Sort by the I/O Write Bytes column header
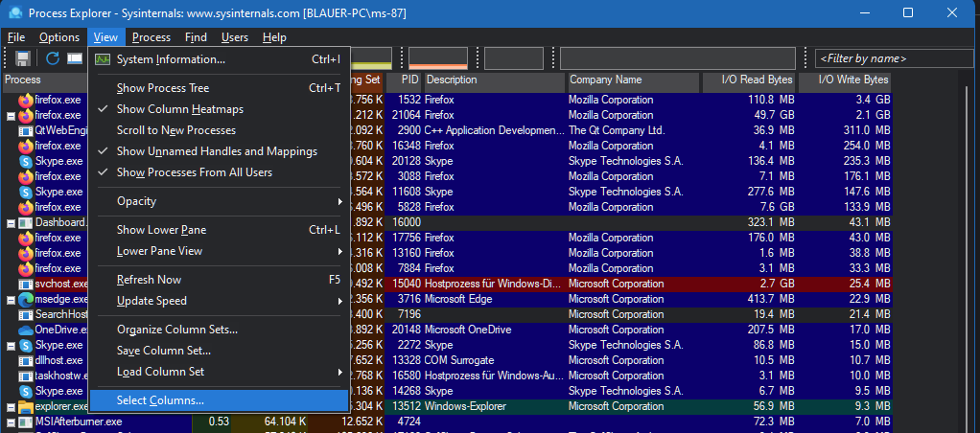This screenshot has width=980, height=433. click(x=846, y=80)
